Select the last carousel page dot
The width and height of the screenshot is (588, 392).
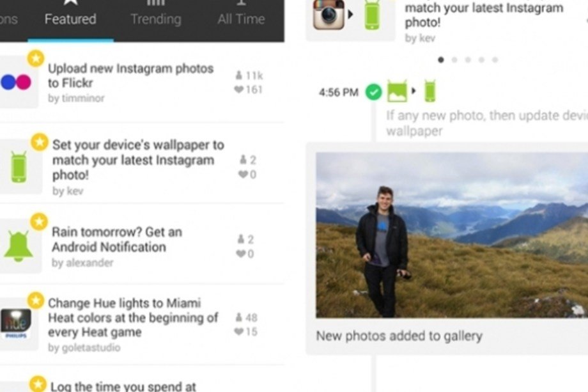[x=495, y=59]
